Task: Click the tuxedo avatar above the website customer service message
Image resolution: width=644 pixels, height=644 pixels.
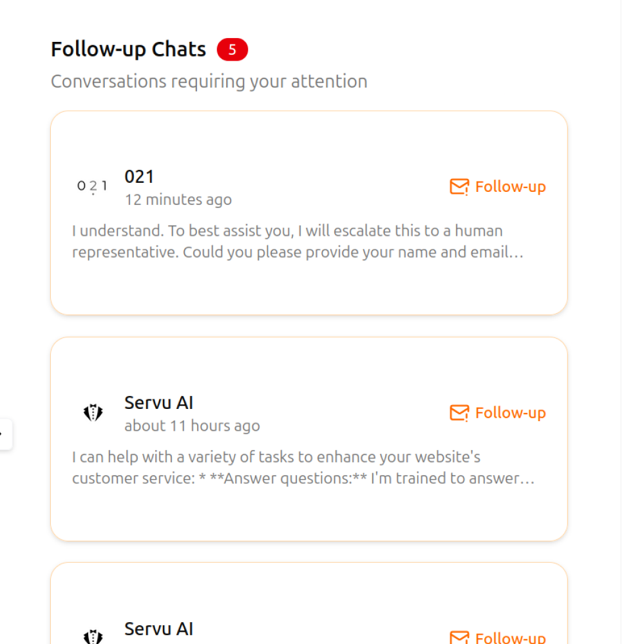Action: pyautogui.click(x=93, y=413)
